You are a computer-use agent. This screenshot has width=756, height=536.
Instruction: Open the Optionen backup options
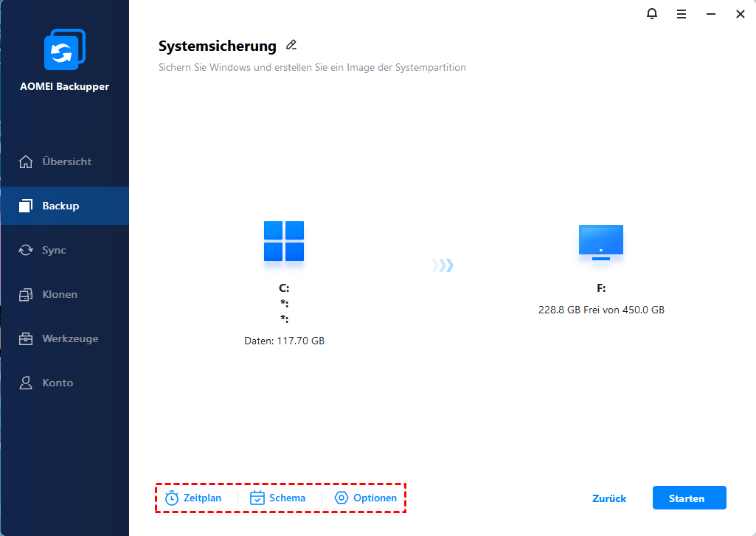tap(366, 498)
